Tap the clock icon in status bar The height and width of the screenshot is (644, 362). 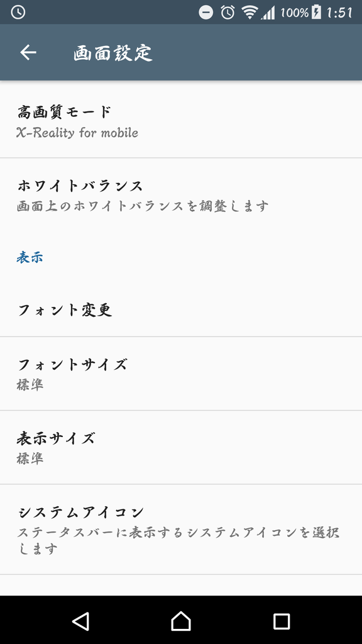coord(18,13)
